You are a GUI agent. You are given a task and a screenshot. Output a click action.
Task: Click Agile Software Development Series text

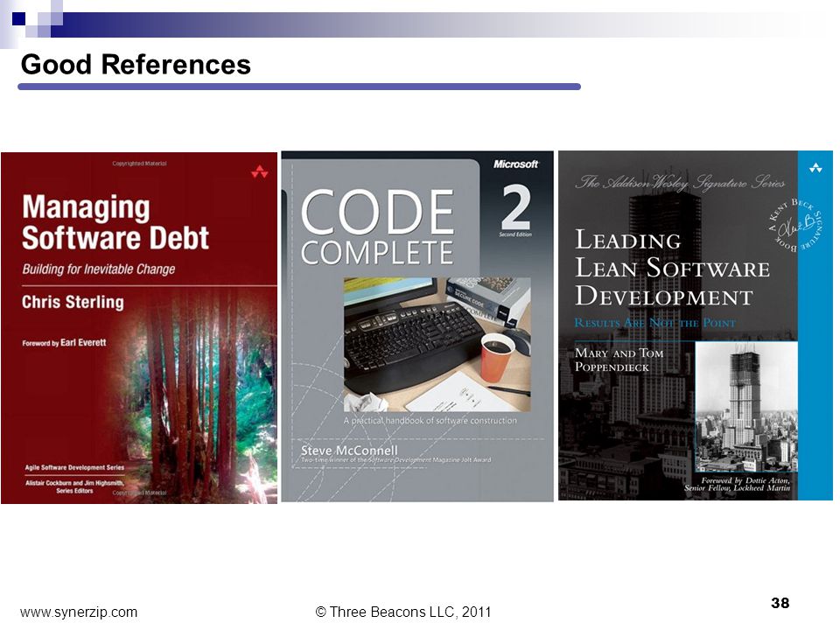74,467
